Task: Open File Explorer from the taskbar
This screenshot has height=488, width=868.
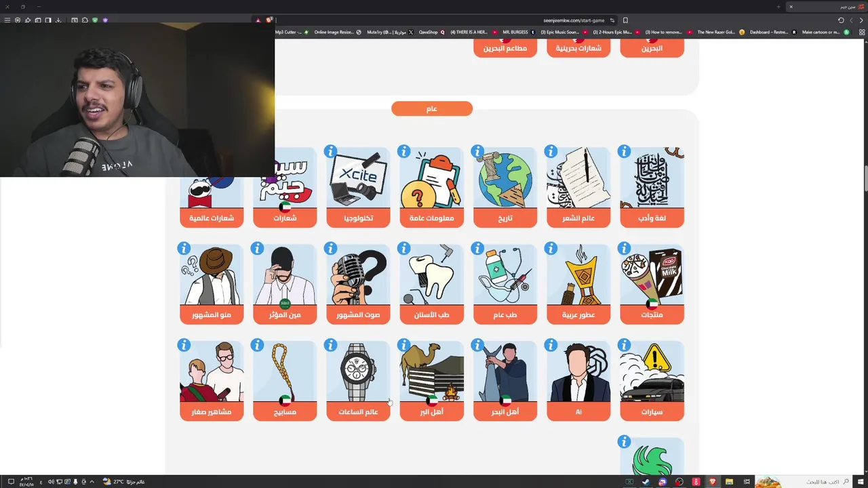Action: point(729,482)
